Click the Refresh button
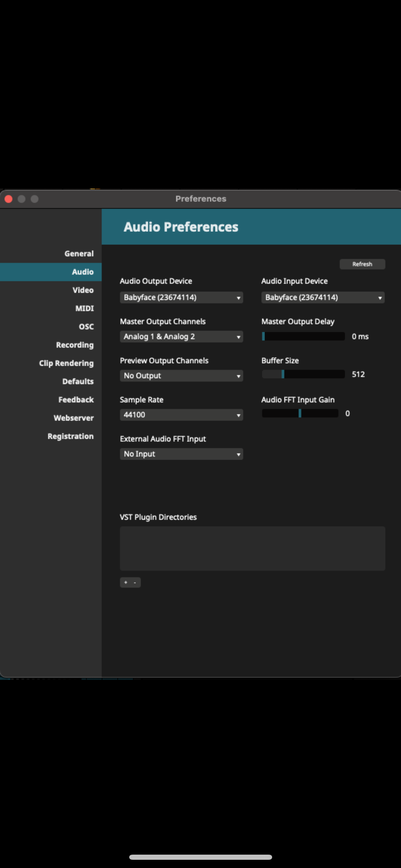Image resolution: width=401 pixels, height=868 pixels. [362, 264]
